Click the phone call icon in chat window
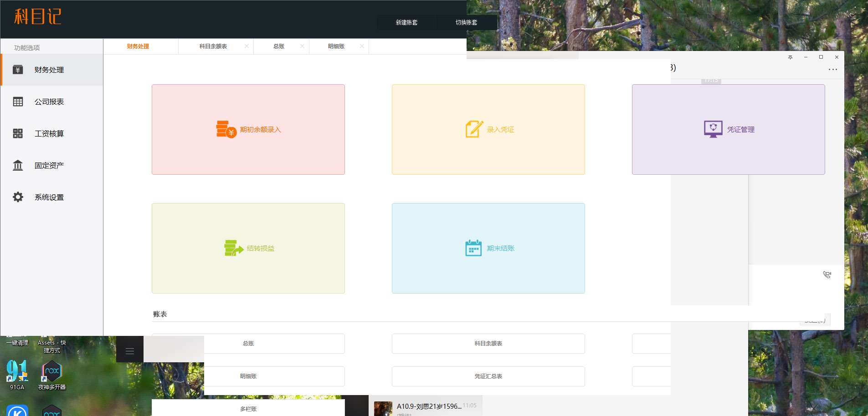Image resolution: width=868 pixels, height=416 pixels. 827,274
